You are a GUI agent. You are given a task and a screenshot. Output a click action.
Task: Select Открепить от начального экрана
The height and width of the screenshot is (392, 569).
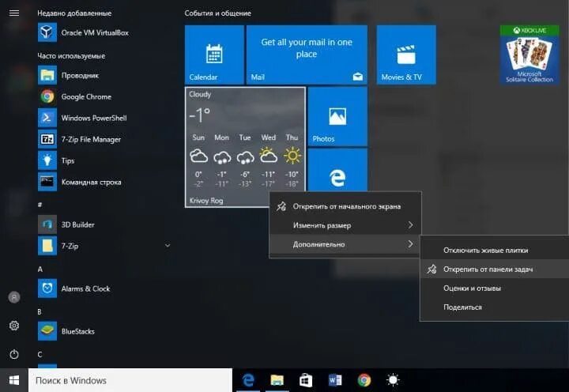pos(345,206)
